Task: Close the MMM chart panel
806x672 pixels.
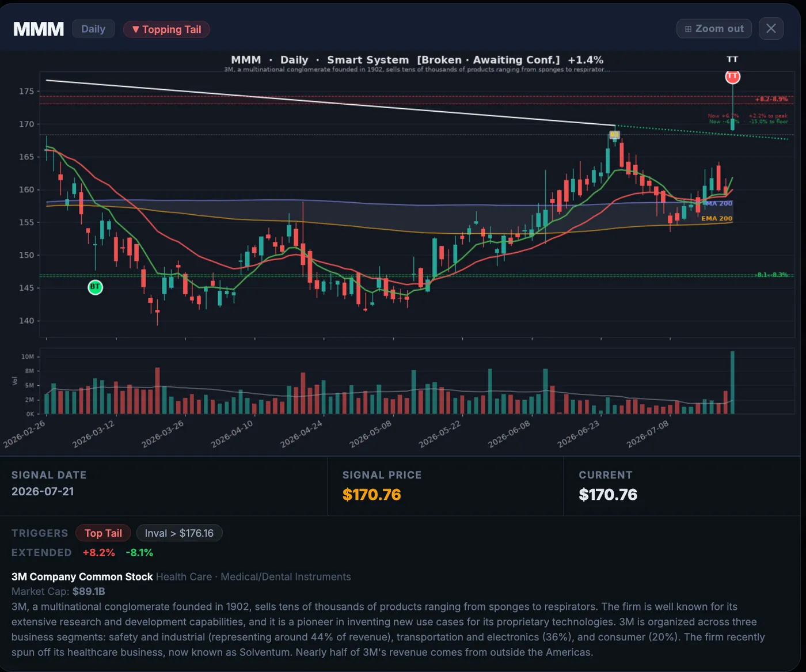Action: click(x=771, y=28)
